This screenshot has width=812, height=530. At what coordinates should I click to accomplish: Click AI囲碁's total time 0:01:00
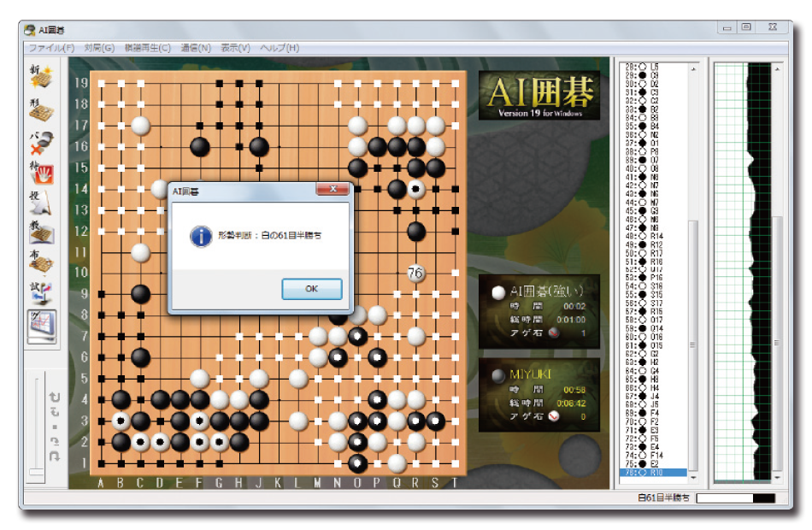pyautogui.click(x=571, y=320)
